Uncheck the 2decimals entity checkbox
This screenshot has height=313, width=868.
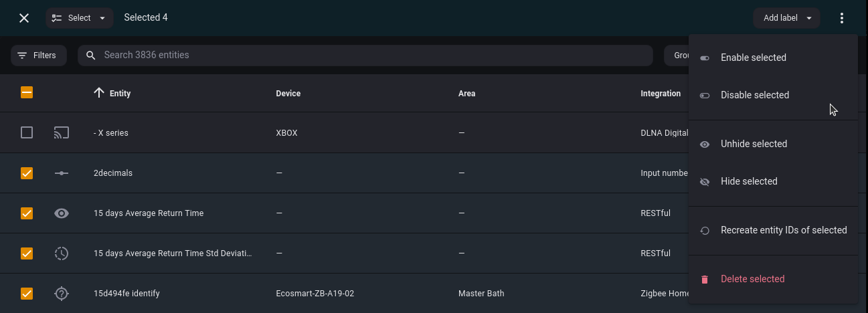[27, 173]
